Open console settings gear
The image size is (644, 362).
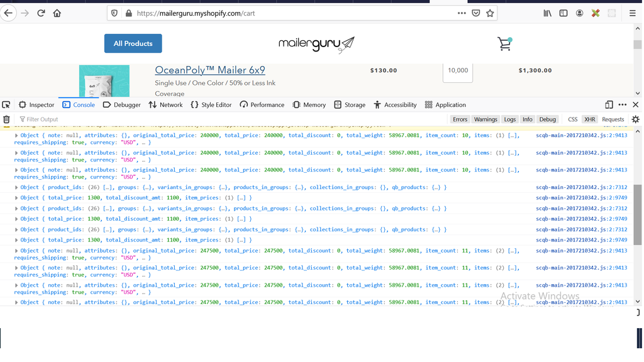click(x=635, y=119)
